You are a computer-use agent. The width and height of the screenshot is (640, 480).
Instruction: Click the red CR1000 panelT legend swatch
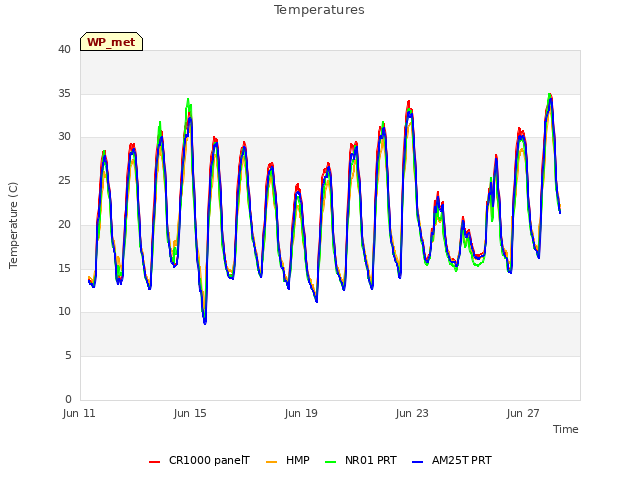pos(154,462)
